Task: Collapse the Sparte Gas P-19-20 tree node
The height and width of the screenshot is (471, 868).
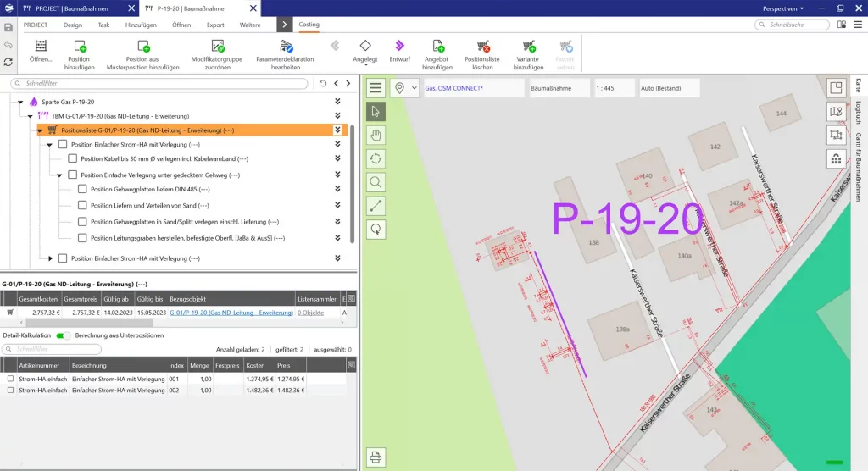Action: tap(19, 102)
